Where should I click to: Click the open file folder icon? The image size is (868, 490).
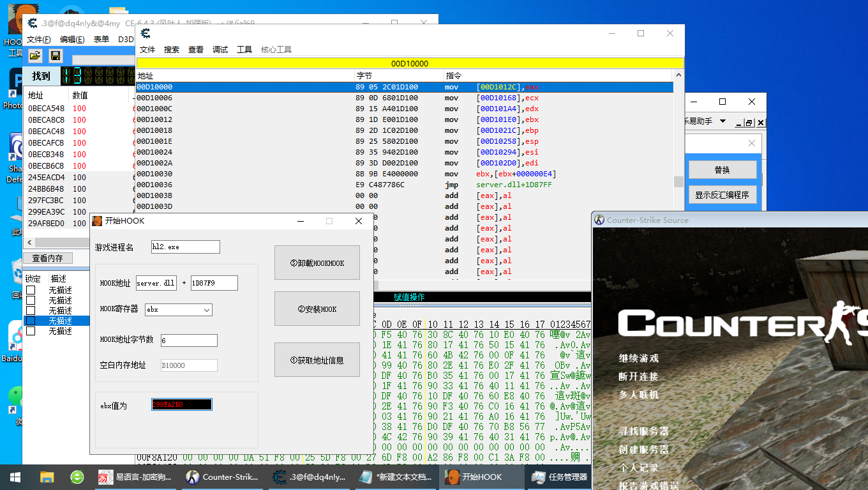(35, 56)
